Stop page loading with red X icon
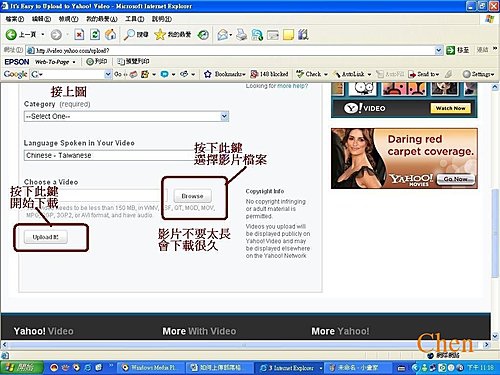This screenshot has height=375, width=500. [x=79, y=34]
